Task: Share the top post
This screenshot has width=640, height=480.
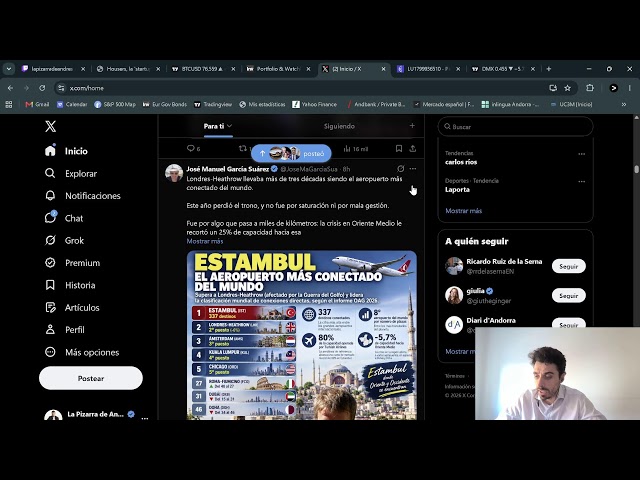Action: point(413,149)
